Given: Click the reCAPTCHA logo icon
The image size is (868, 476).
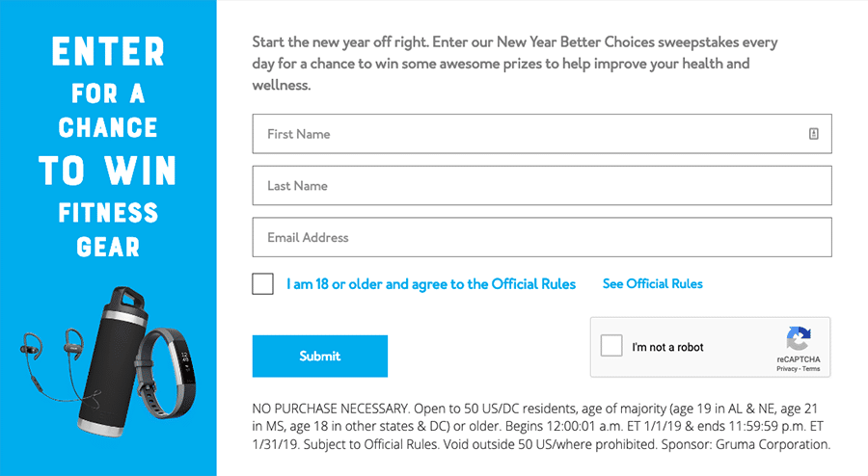Looking at the screenshot, I should point(798,339).
